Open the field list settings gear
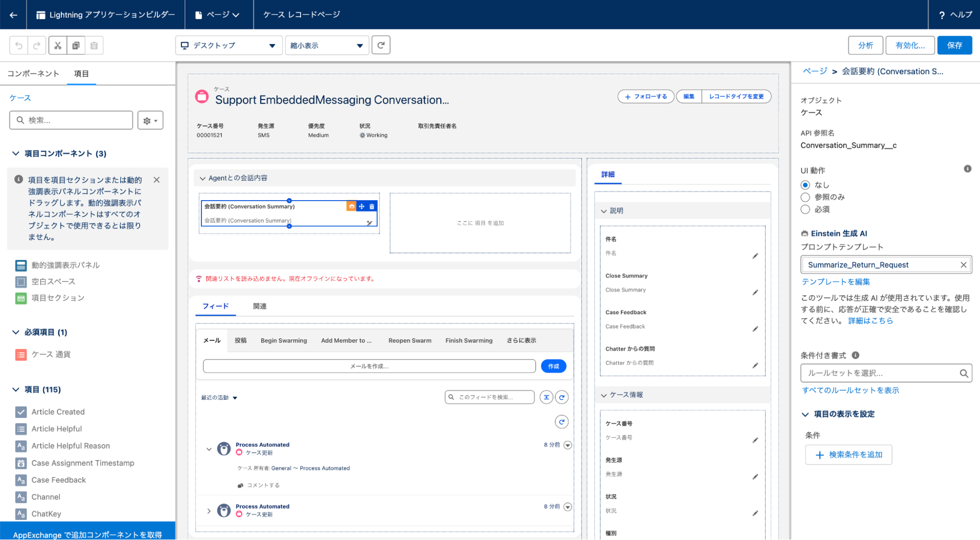 coord(150,120)
